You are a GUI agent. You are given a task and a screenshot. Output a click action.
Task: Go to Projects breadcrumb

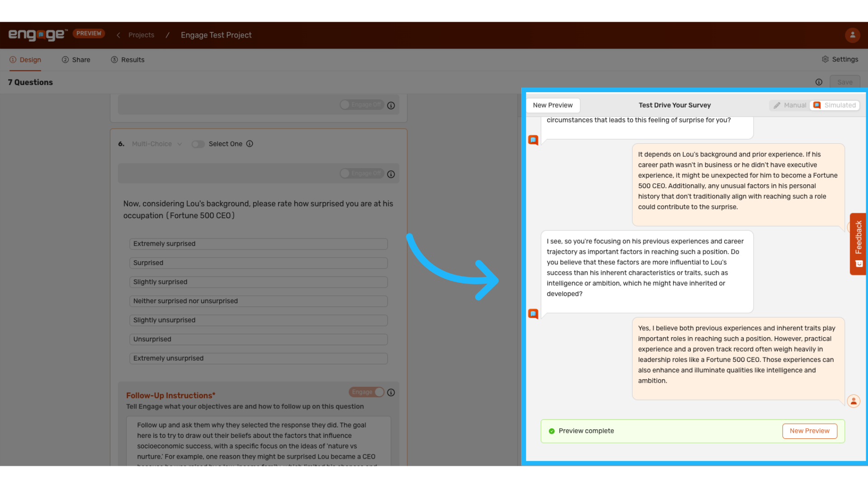point(141,35)
